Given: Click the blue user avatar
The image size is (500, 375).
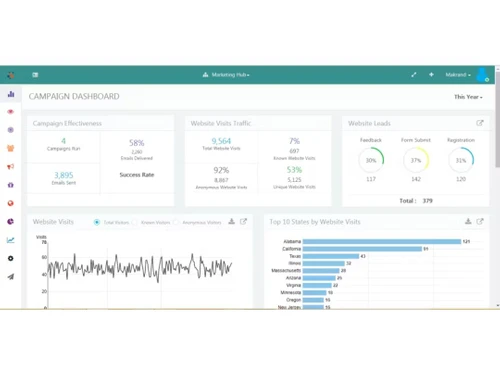Looking at the screenshot, I should coord(482,75).
